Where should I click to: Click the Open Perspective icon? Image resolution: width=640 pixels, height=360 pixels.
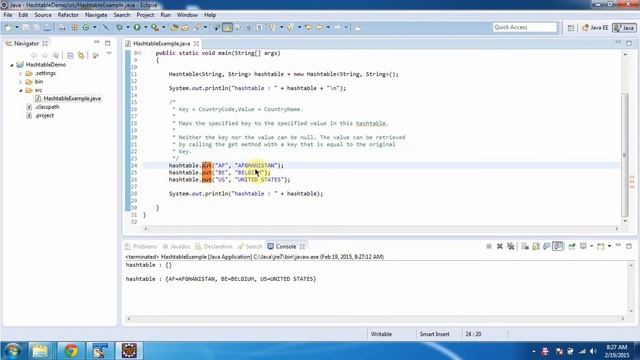click(x=571, y=28)
